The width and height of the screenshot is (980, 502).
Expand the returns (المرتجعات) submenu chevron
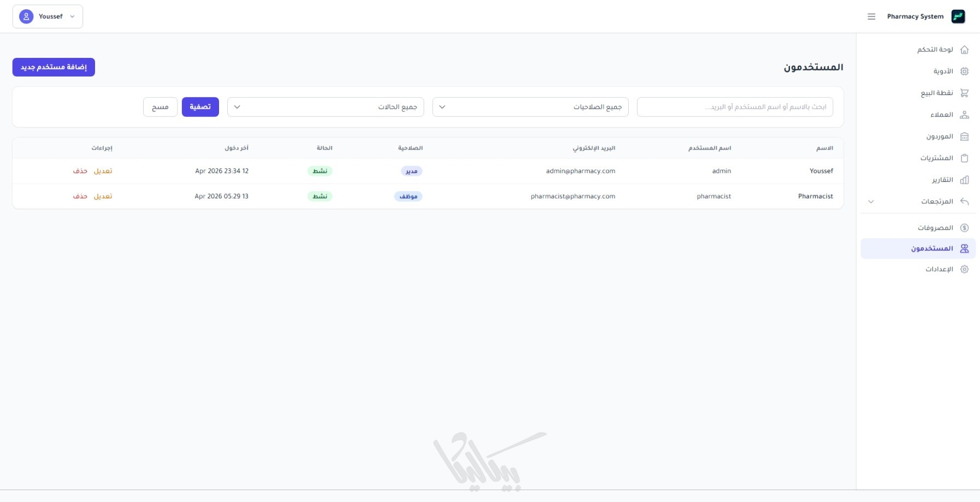click(871, 202)
